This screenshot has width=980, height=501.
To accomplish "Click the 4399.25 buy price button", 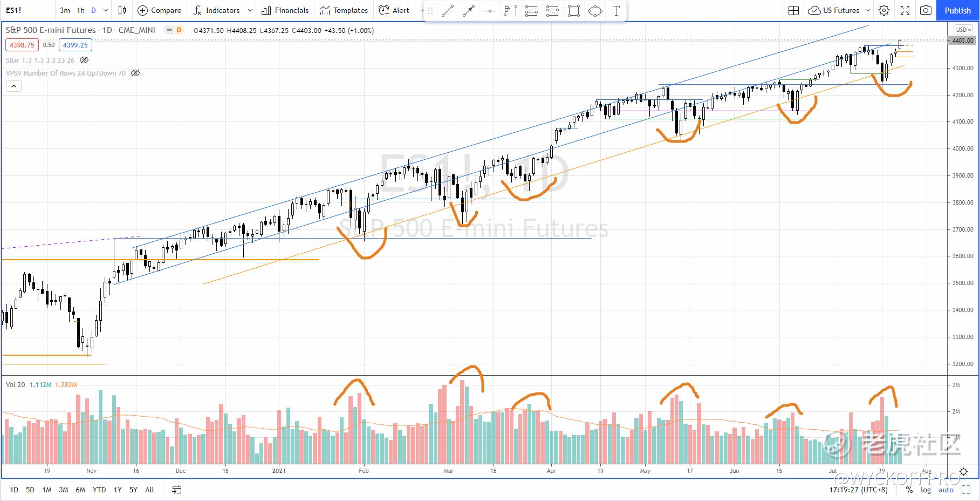I will [76, 45].
